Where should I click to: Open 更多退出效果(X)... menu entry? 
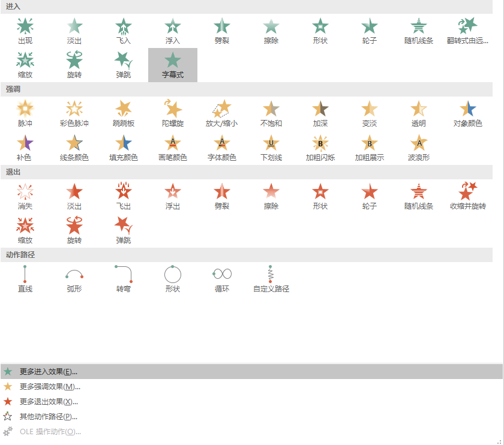(251, 402)
